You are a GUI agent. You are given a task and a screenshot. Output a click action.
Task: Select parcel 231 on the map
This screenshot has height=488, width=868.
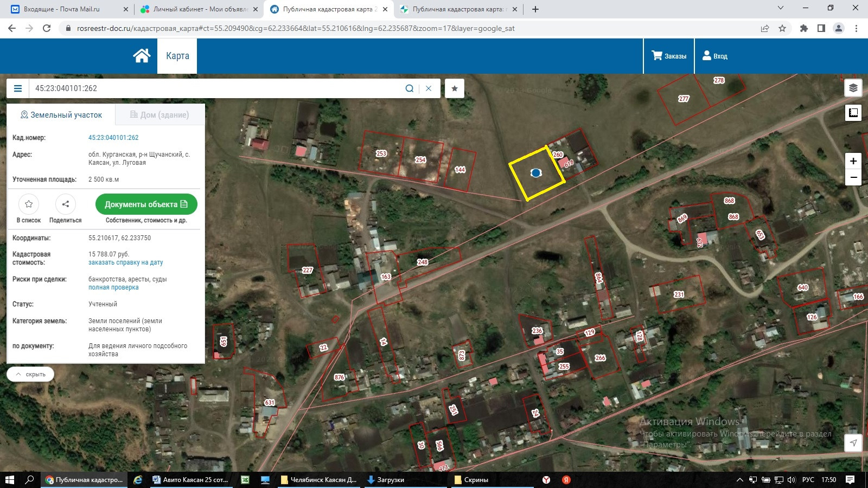tap(679, 294)
